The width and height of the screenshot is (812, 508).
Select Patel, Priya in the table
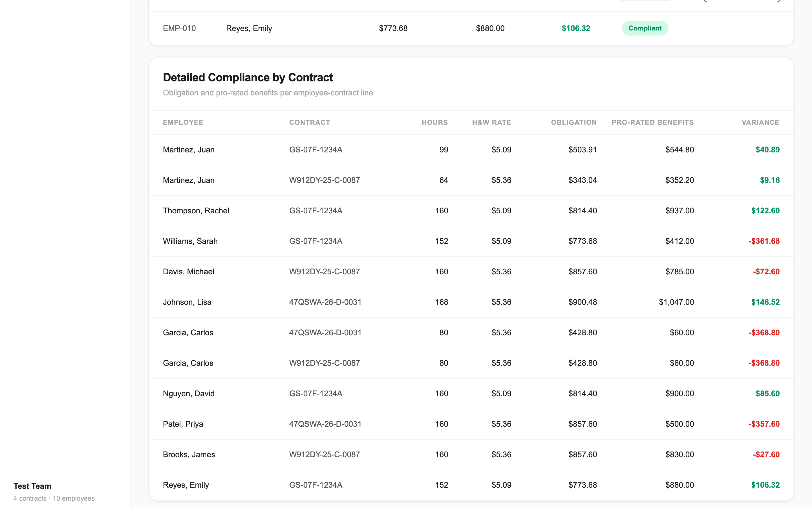pyautogui.click(x=183, y=424)
